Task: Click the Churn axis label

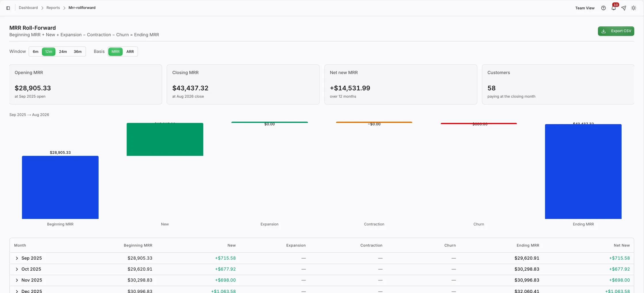Action: coord(479,224)
